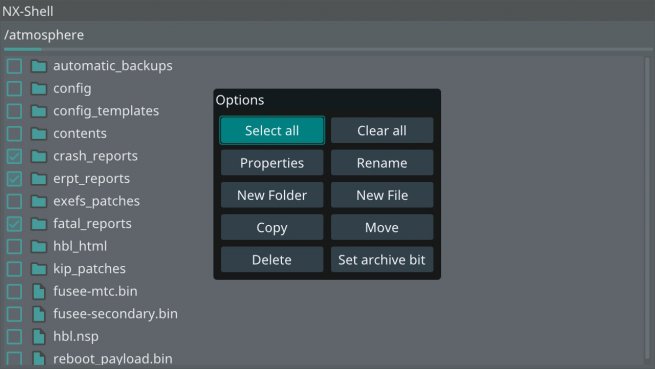
Task: Uncheck the erpt_reports checkbox
Action: [14, 179]
